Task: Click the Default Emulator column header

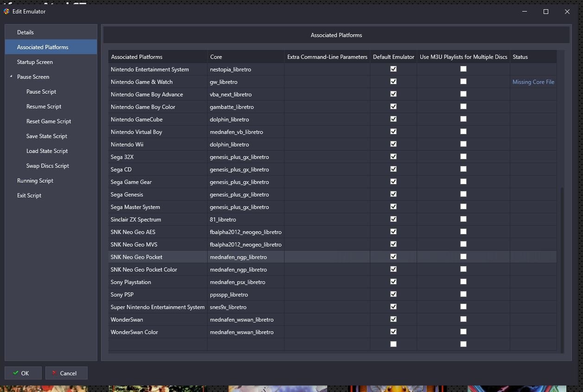Action: pos(393,57)
